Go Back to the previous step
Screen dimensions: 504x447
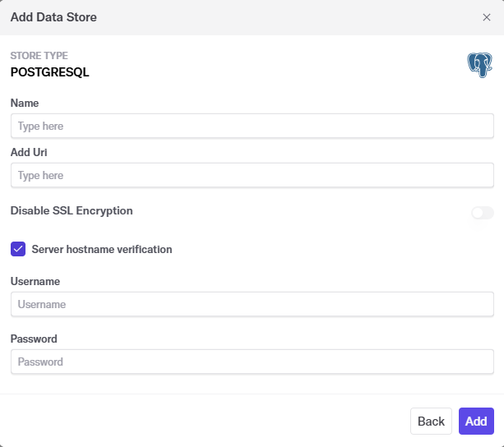point(431,422)
